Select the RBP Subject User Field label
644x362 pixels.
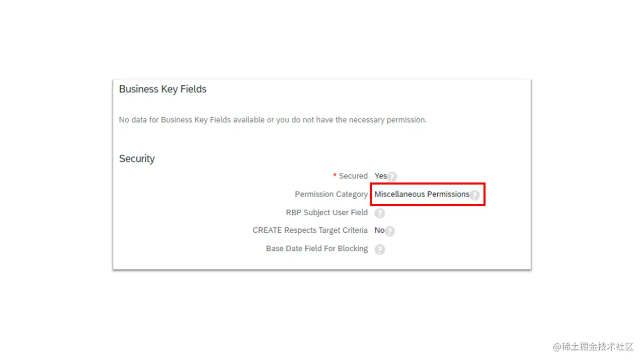(327, 212)
